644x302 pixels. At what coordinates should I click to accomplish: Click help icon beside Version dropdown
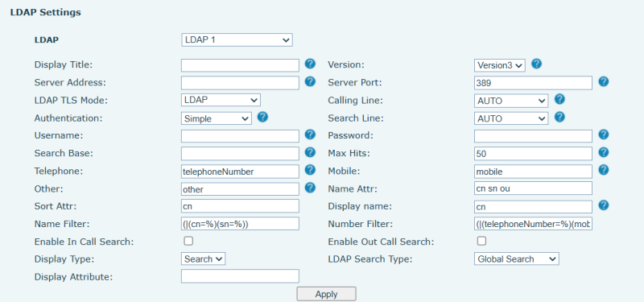pos(536,64)
